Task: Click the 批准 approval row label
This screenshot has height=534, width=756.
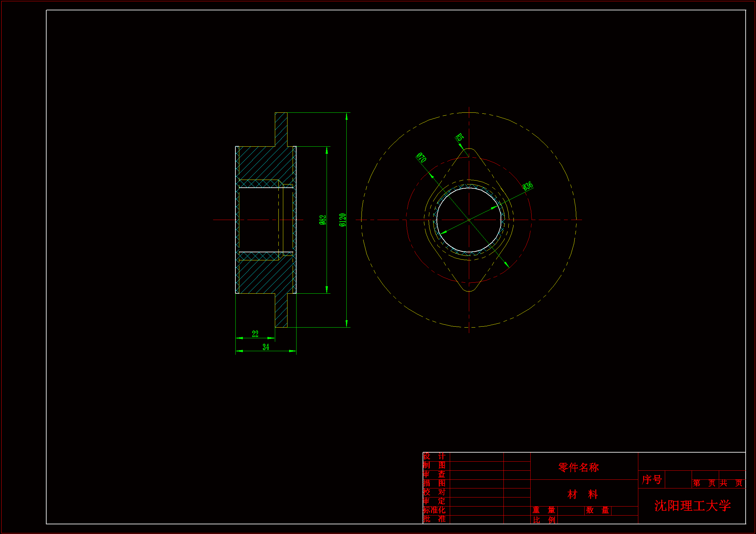Action: [434, 519]
